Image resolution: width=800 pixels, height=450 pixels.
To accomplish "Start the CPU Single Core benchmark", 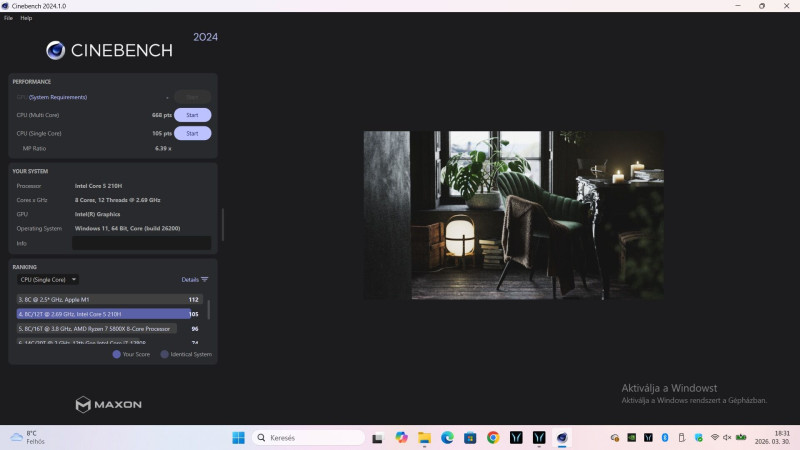I will (x=192, y=133).
